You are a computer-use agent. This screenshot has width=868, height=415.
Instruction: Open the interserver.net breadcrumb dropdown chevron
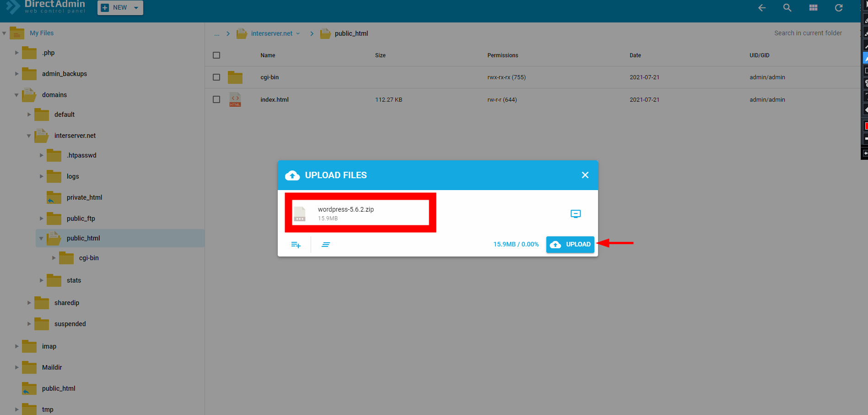pyautogui.click(x=298, y=33)
